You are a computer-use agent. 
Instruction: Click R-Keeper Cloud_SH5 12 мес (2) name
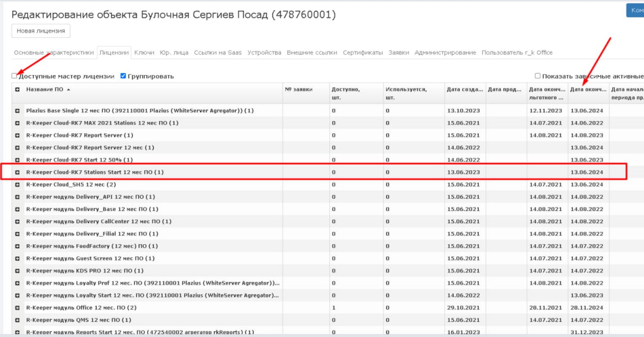click(x=71, y=184)
